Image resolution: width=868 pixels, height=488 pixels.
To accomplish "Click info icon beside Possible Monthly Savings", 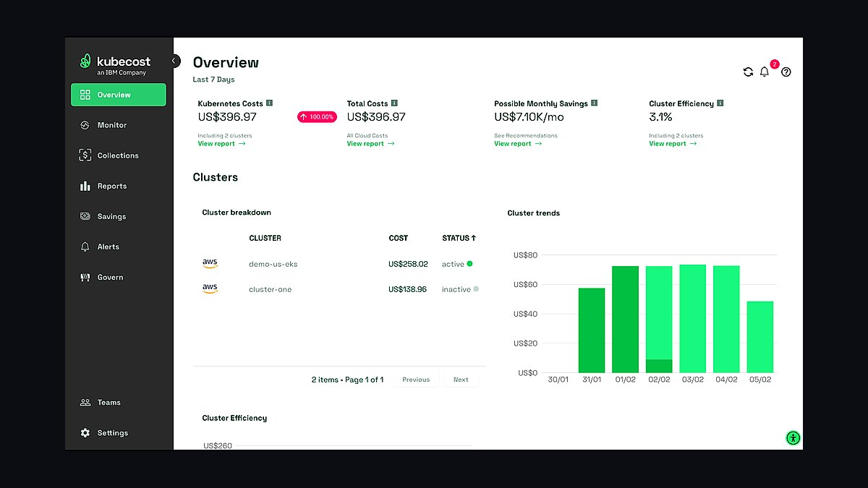I will (595, 103).
